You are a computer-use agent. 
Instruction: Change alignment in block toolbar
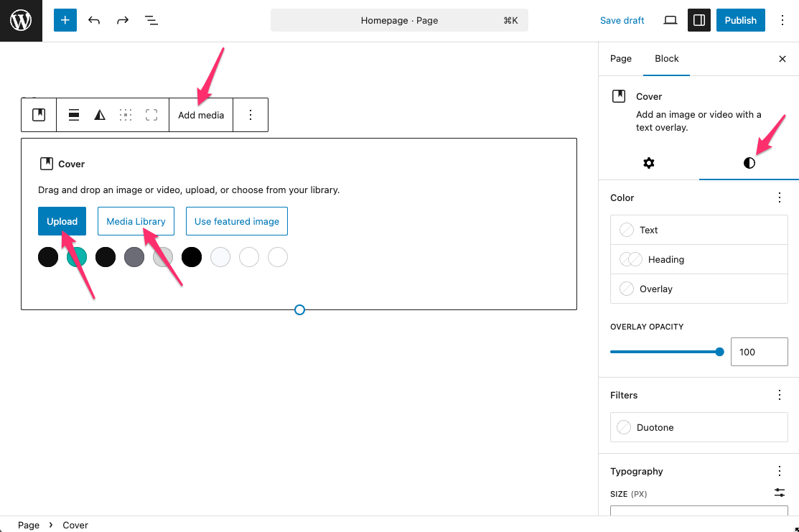[74, 115]
